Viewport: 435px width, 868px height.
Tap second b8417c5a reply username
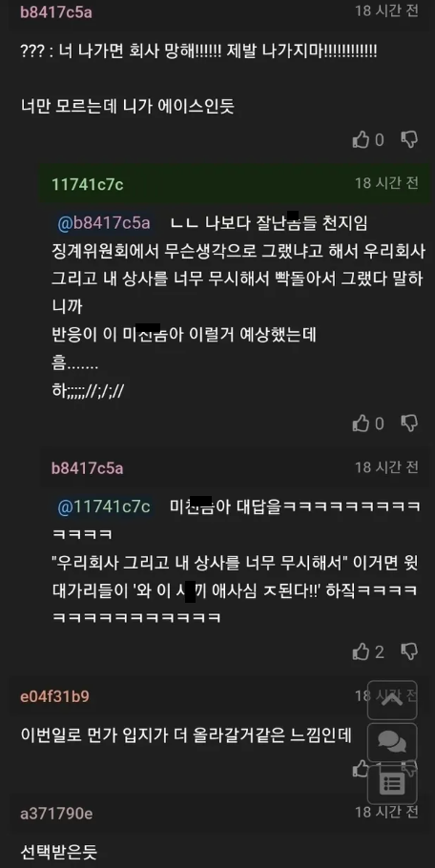pos(88,468)
